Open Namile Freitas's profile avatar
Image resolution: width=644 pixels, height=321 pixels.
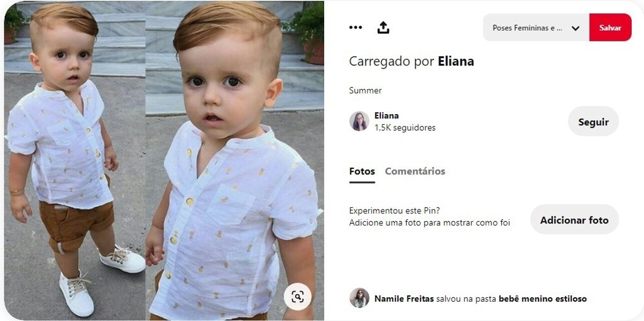pyautogui.click(x=359, y=298)
